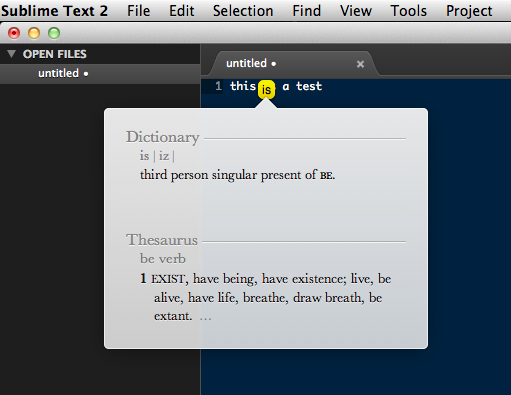Viewport: 511px width, 395px height.
Task: Click the green zoom window button
Action: (x=54, y=33)
